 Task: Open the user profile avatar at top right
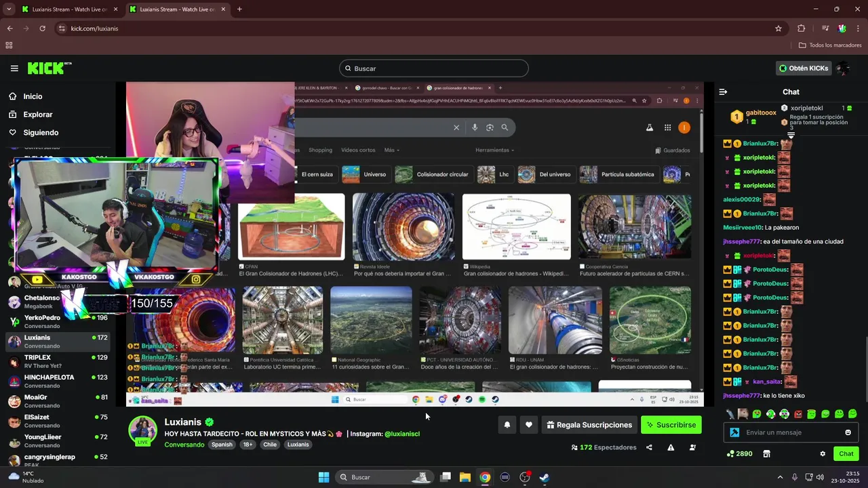click(x=843, y=68)
